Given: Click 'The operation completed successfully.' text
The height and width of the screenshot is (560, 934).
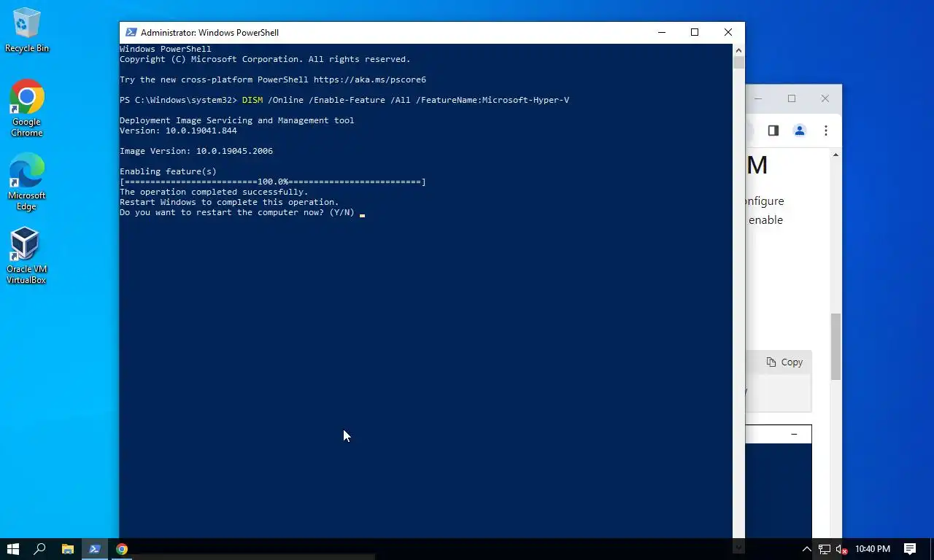Looking at the screenshot, I should pos(214,192).
